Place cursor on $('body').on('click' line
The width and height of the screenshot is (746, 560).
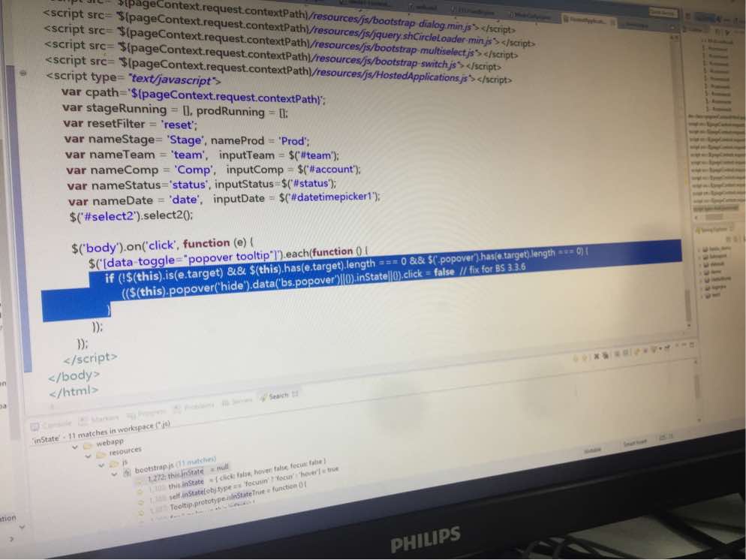tap(162, 245)
